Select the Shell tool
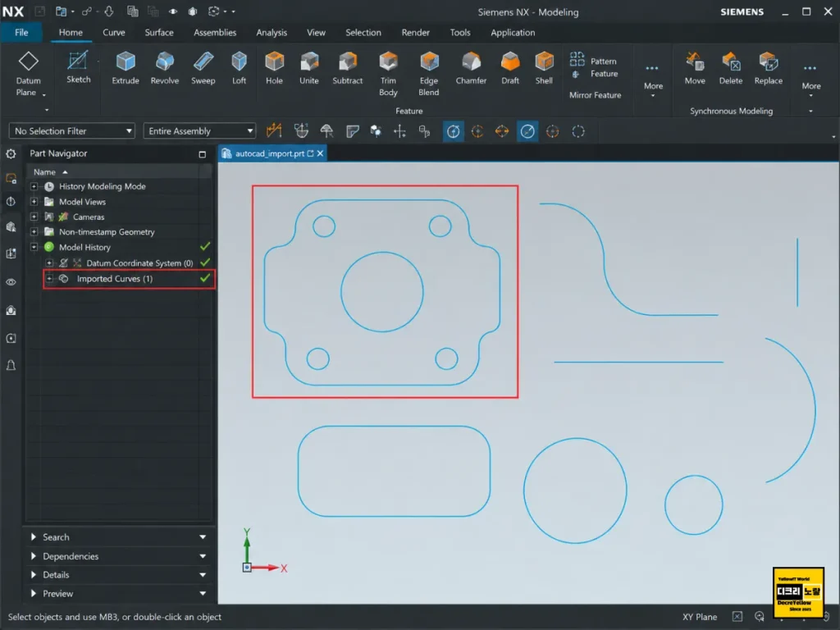Viewport: 840px width, 630px height. click(544, 68)
